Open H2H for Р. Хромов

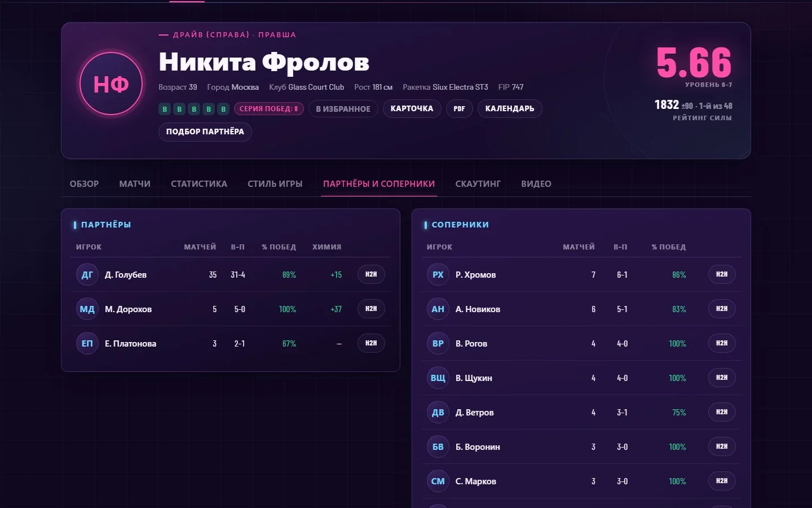(722, 274)
